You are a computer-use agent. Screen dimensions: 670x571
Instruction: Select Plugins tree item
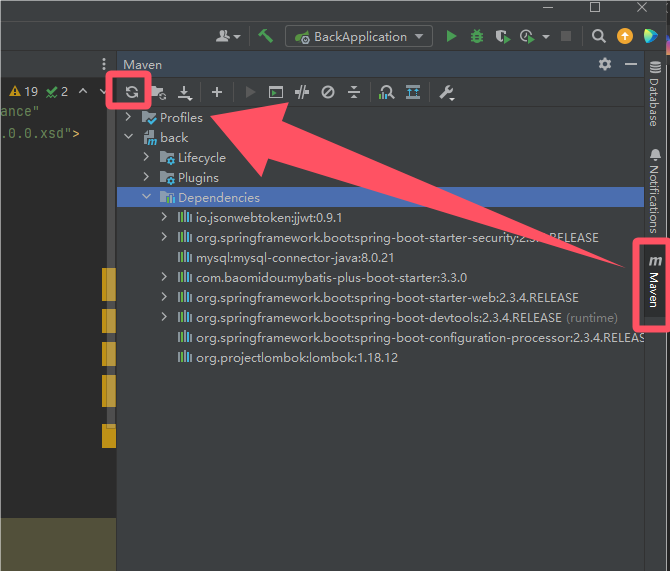[198, 178]
